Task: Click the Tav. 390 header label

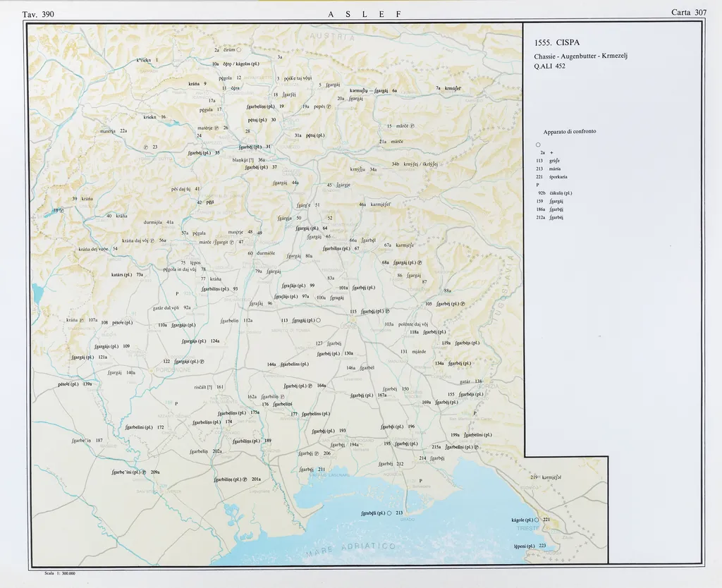Action: [38, 13]
